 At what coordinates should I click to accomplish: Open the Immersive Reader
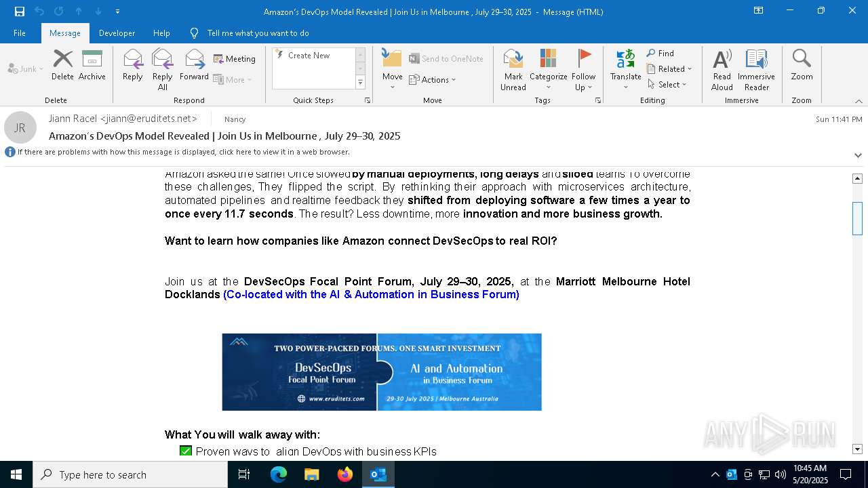pos(757,70)
